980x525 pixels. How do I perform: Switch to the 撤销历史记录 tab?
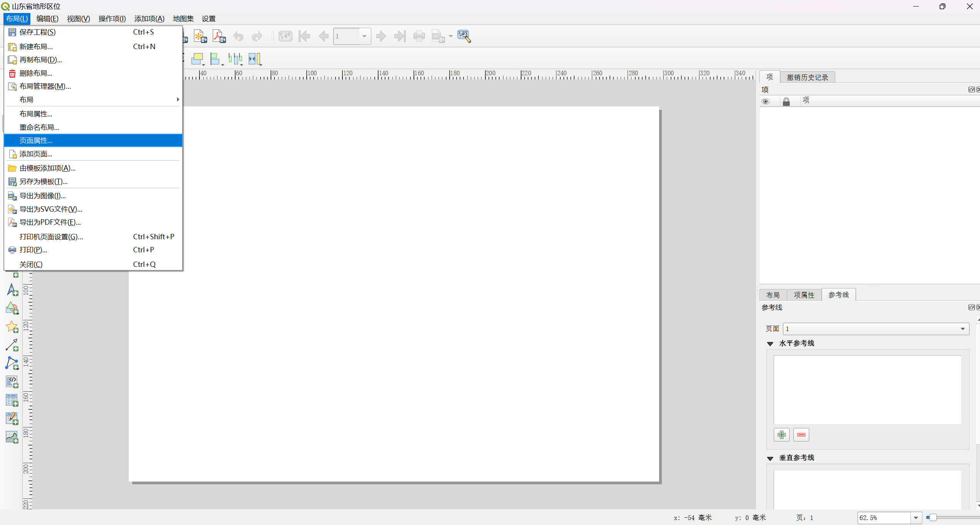pyautogui.click(x=807, y=77)
